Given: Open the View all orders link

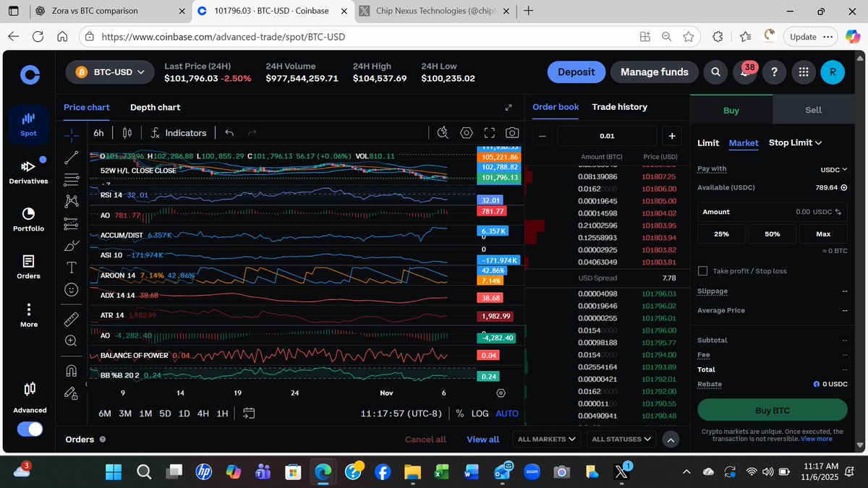Looking at the screenshot, I should 483,440.
